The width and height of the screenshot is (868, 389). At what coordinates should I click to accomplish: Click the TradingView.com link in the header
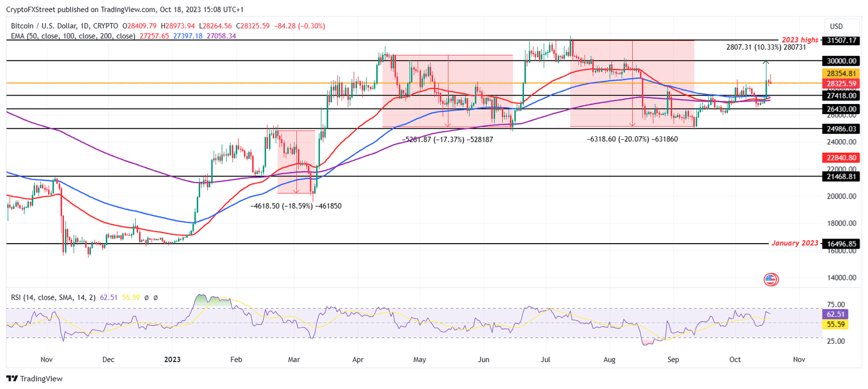(127, 8)
